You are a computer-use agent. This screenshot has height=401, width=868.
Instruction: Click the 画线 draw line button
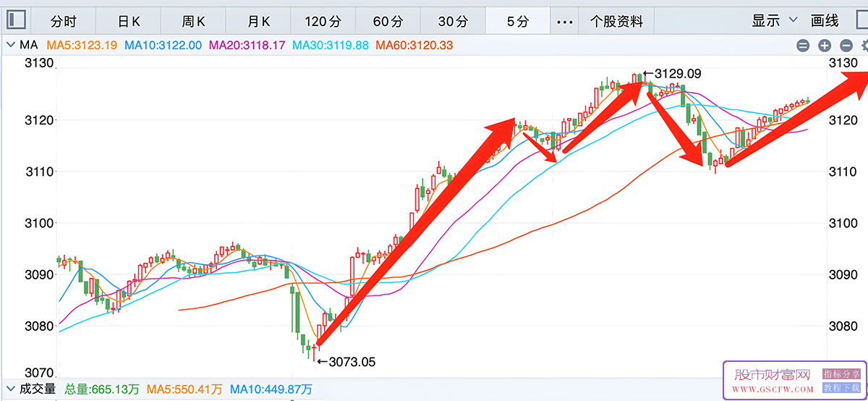tap(825, 20)
